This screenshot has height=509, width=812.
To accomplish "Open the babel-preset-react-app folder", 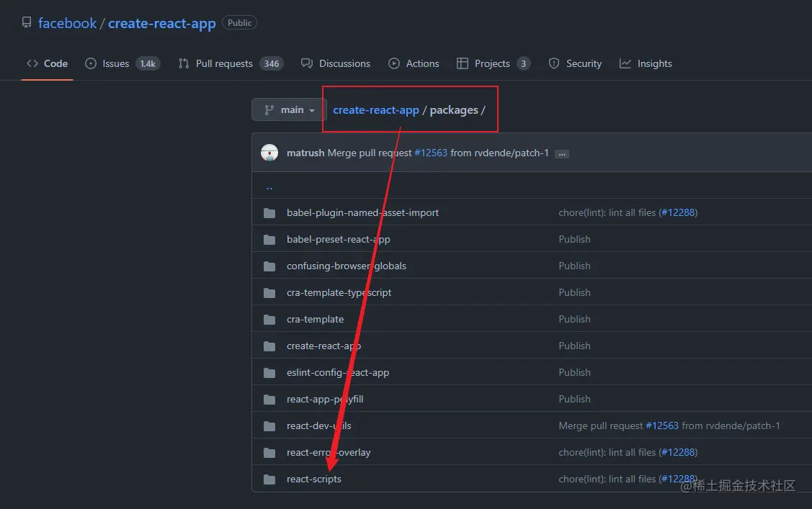I will (x=338, y=240).
